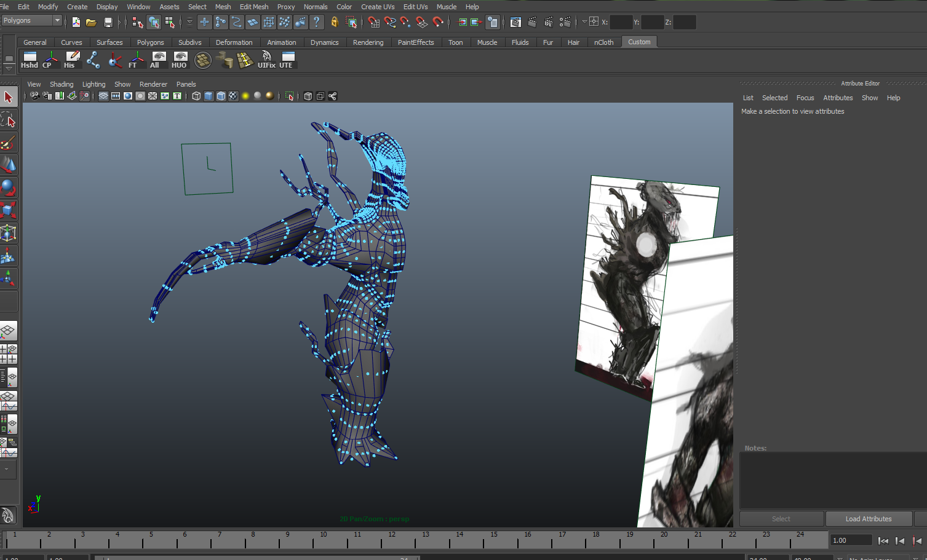Open the Shading menu in viewport panel
The width and height of the screenshot is (927, 560).
pyautogui.click(x=61, y=84)
